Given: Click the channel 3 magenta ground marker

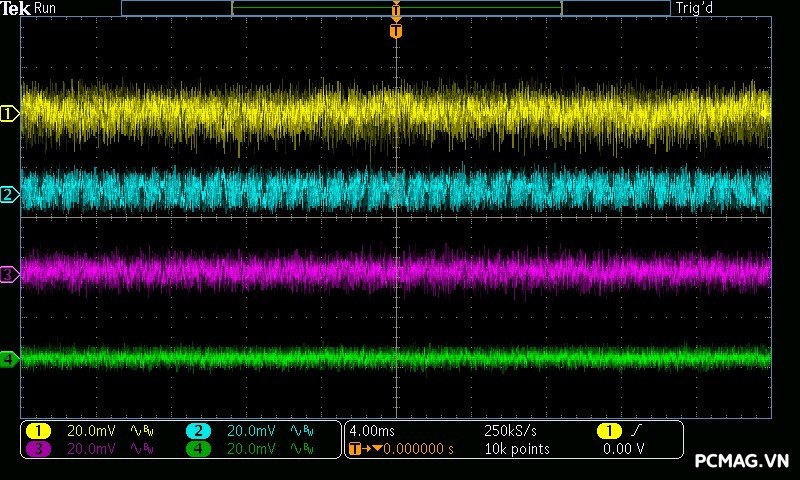Looking at the screenshot, I should pyautogui.click(x=9, y=274).
